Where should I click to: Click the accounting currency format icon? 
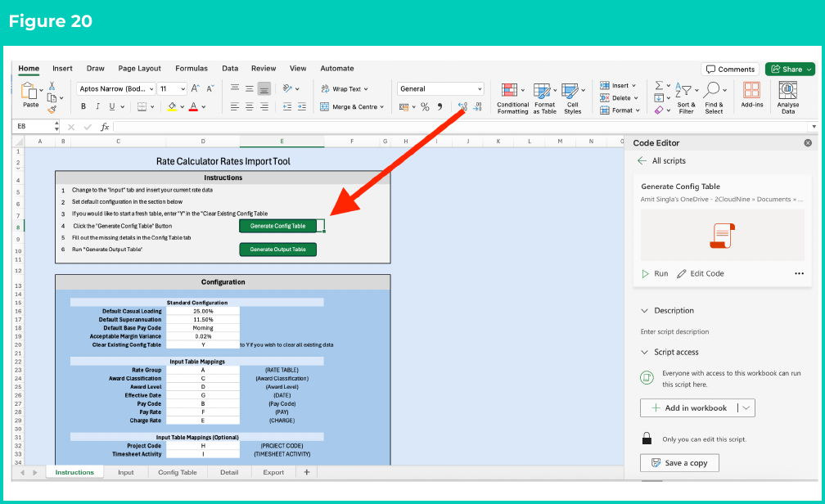[x=404, y=107]
